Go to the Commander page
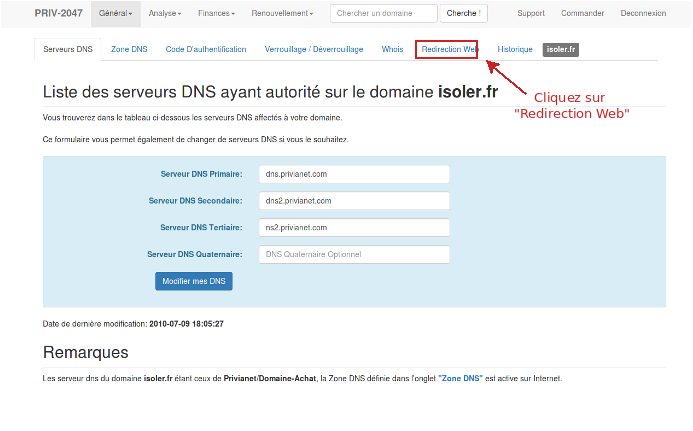This screenshot has width=693, height=431. [583, 13]
